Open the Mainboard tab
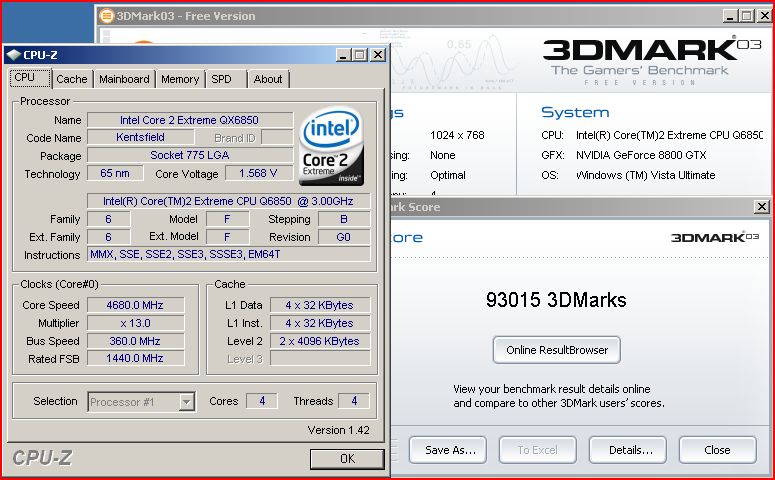The image size is (775, 480). tap(124, 79)
